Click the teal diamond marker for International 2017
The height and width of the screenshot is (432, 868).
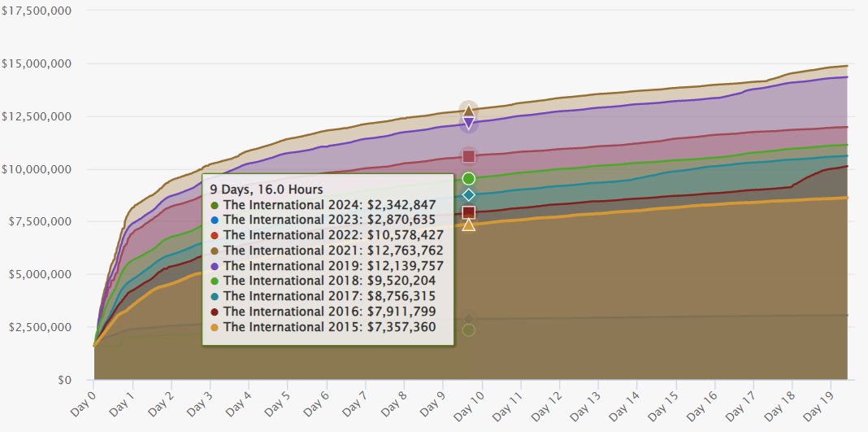(468, 195)
